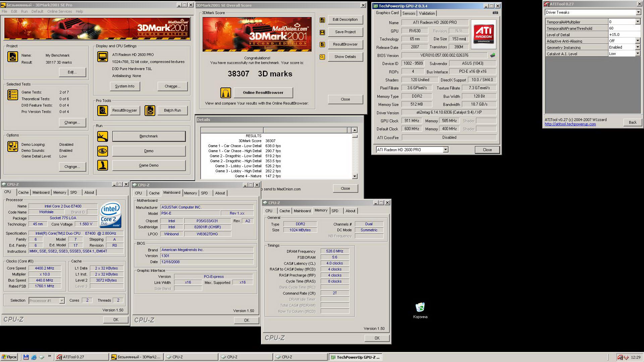Click the System Info button

(125, 86)
